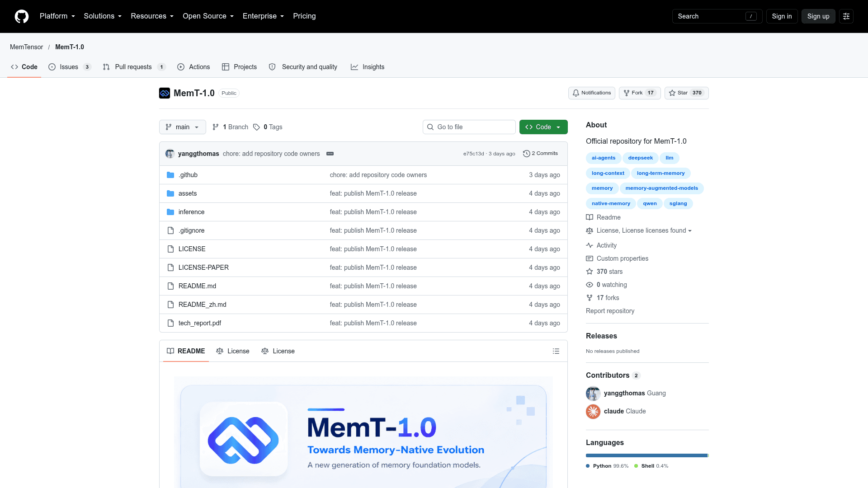Image resolution: width=868 pixels, height=488 pixels.
Task: Click the GitHub logo in header
Action: (x=22, y=16)
